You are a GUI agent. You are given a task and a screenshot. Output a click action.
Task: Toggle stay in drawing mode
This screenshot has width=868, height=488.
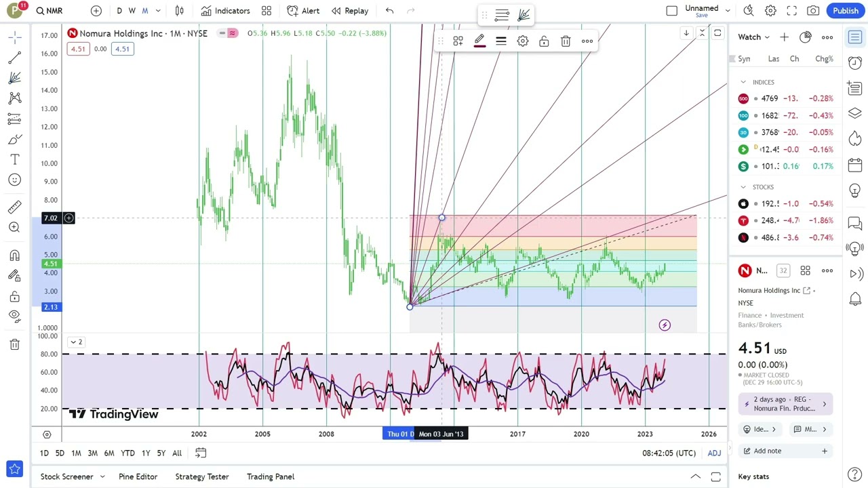tap(15, 276)
